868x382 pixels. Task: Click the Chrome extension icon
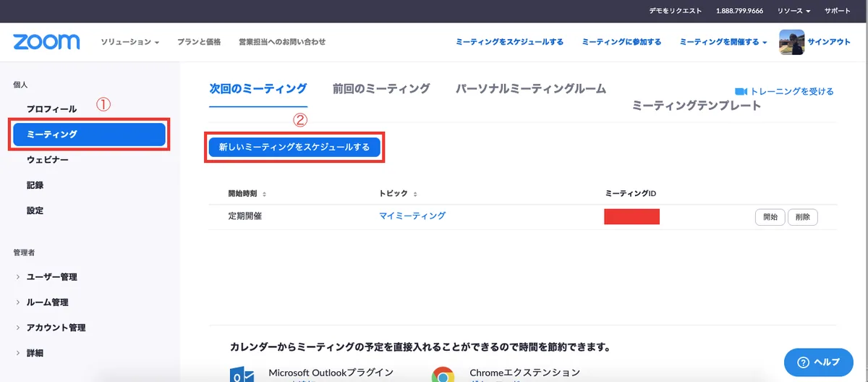tap(443, 375)
